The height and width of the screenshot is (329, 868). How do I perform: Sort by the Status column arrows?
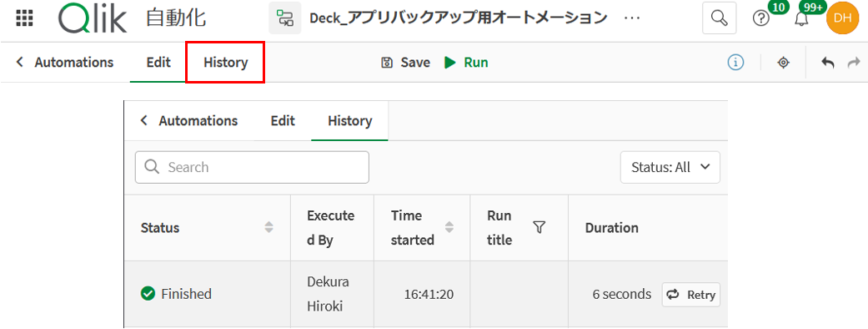point(269,227)
